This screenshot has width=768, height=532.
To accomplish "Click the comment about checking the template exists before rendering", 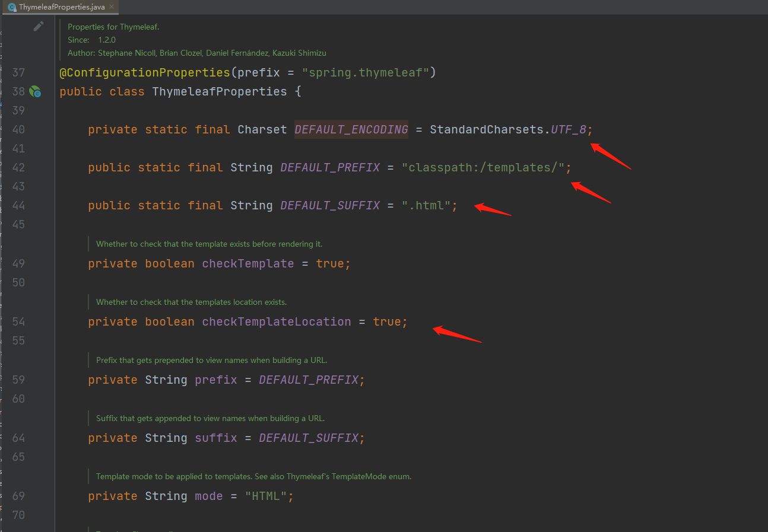I will pos(209,244).
